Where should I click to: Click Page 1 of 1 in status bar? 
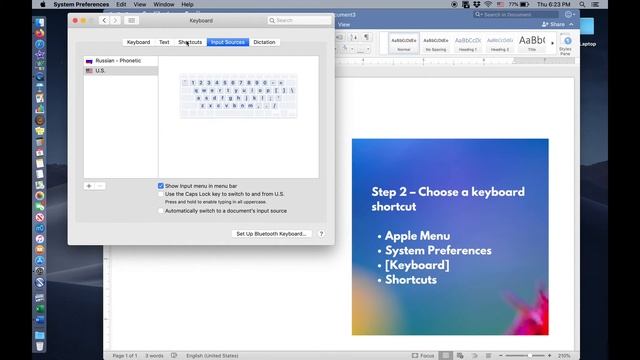pyautogui.click(x=125, y=356)
